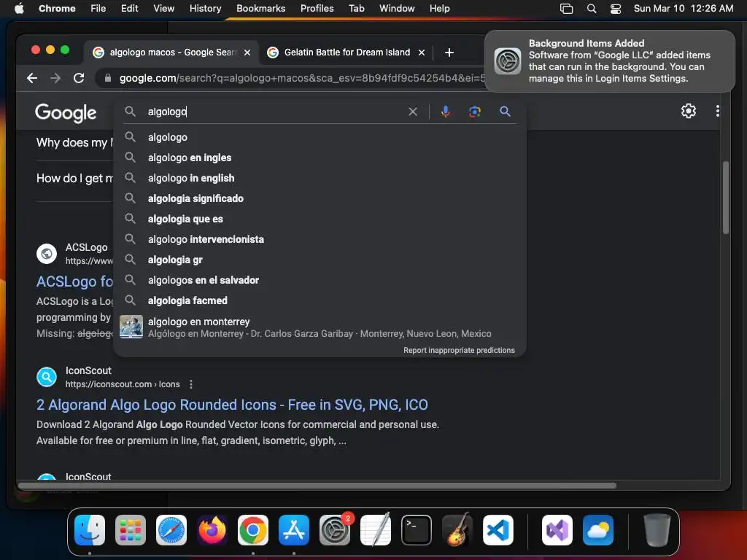The height and width of the screenshot is (560, 747).
Task: Click the browser forward arrow
Action: click(55, 78)
